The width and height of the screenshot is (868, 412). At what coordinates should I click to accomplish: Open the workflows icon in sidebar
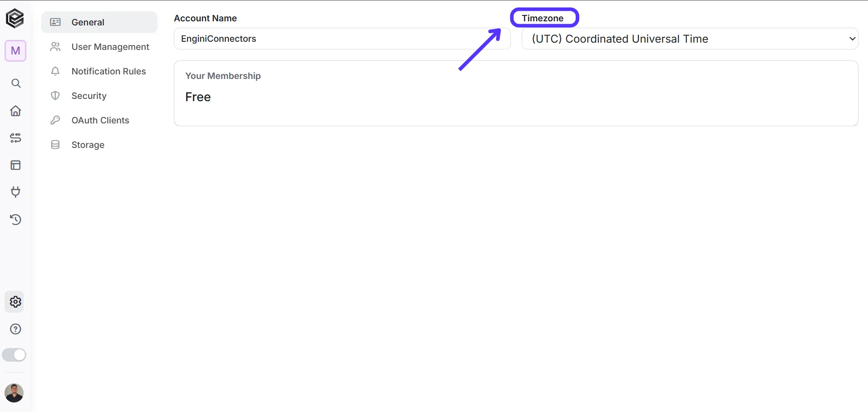(x=16, y=138)
